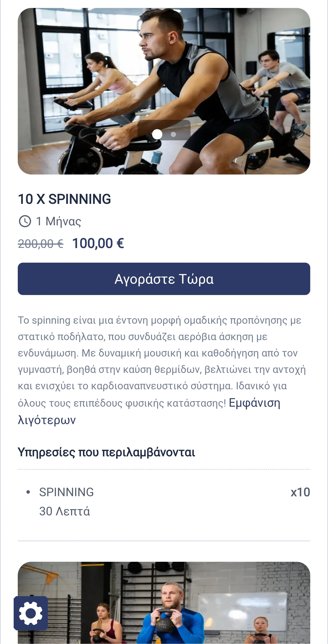Click the bullet point before SPINNING
Screen dimensions: 328x644
coord(28,492)
